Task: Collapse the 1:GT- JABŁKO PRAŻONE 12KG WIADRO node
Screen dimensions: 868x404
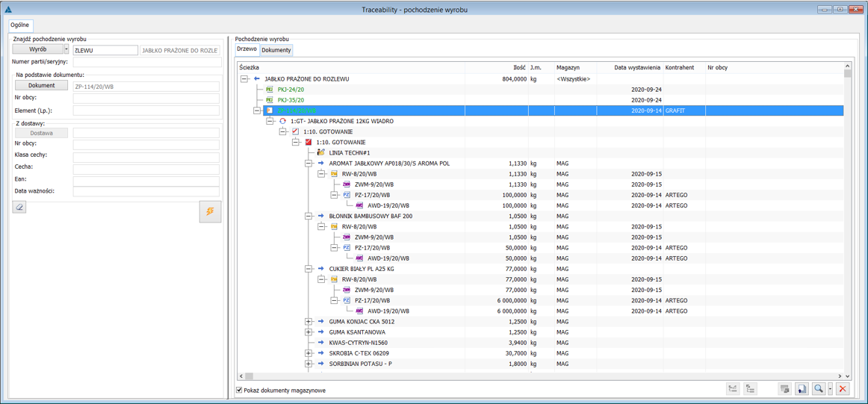Action: click(270, 121)
